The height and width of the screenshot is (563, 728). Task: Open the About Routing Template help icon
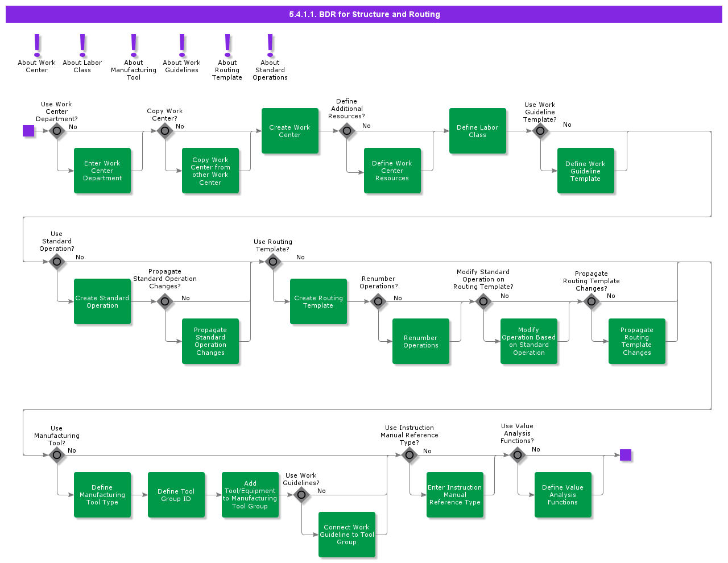227,45
